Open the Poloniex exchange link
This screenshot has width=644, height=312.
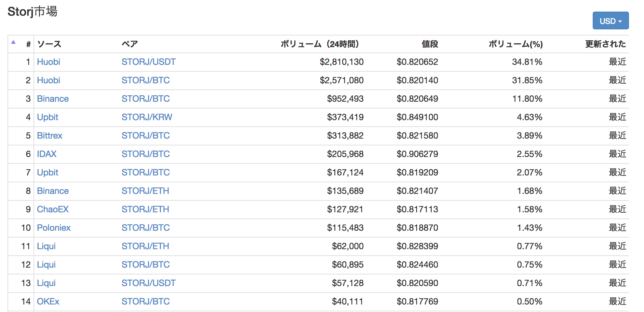coord(54,228)
